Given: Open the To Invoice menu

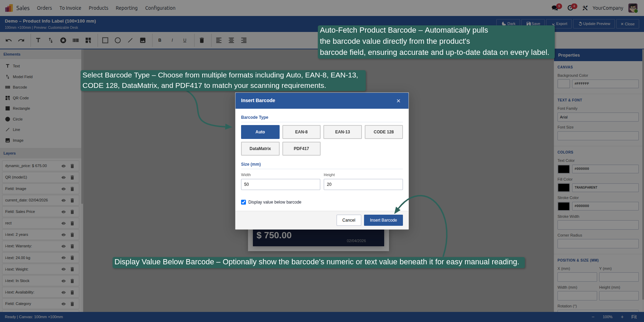Looking at the screenshot, I should [x=70, y=8].
